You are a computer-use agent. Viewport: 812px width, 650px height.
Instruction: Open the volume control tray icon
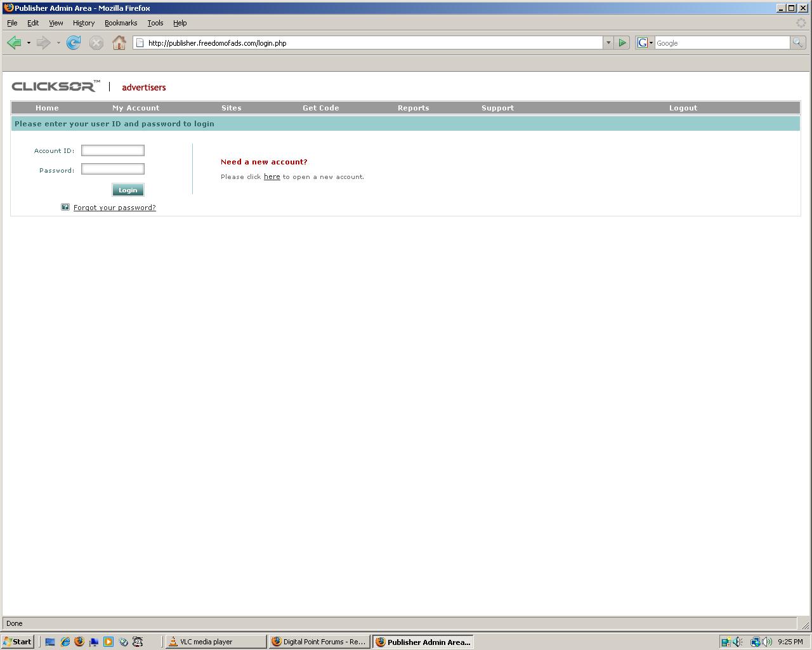tap(767, 642)
